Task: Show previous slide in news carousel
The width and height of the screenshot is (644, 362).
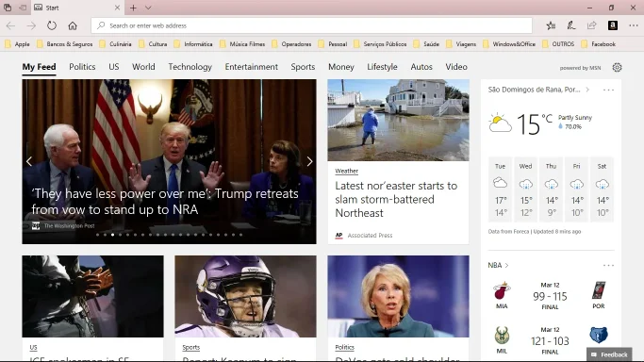Action: [x=29, y=161]
